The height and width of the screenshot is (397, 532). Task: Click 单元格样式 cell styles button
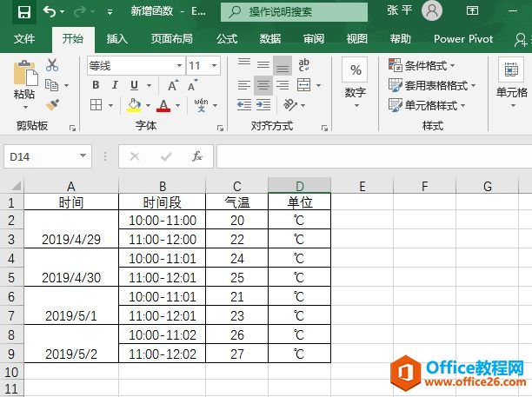(427, 105)
